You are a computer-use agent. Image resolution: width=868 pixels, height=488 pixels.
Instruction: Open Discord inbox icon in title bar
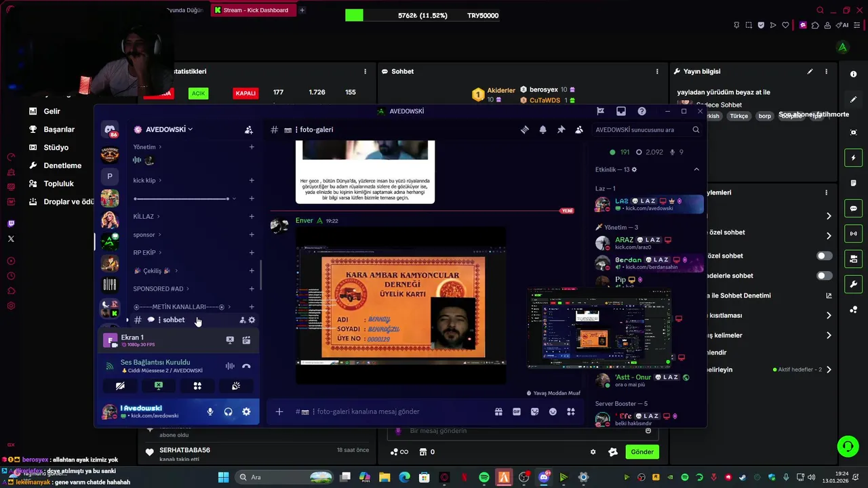tap(620, 111)
